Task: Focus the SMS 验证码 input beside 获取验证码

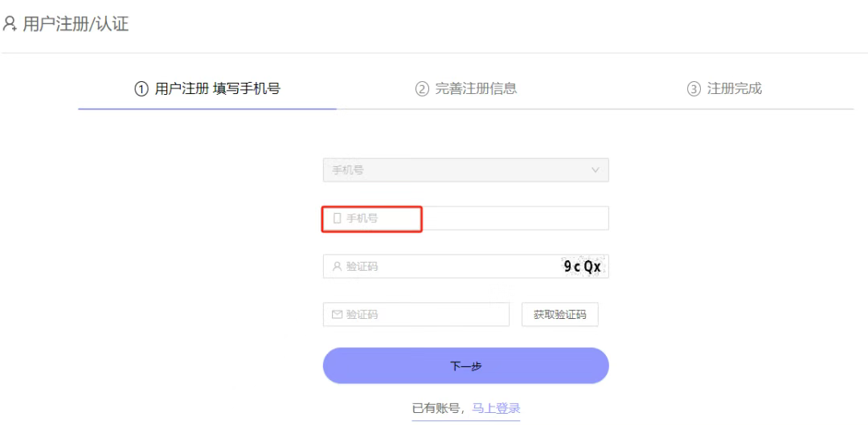Action: tap(426, 315)
